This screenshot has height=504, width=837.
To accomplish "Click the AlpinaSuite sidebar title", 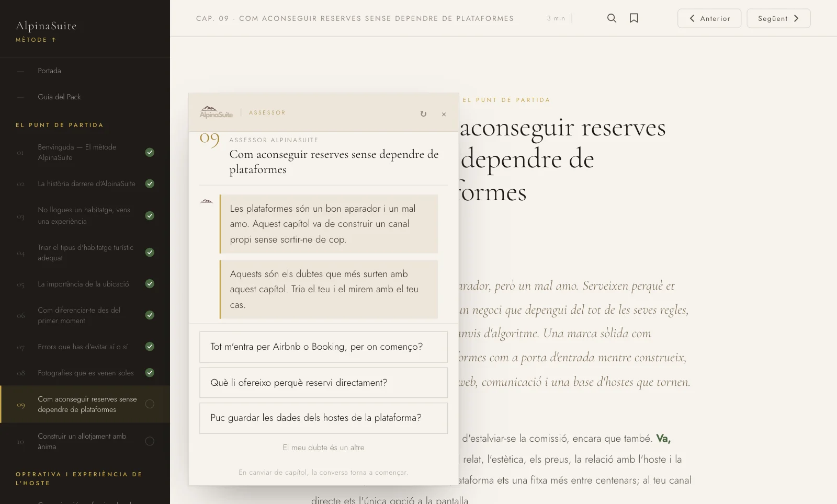I will (46, 26).
